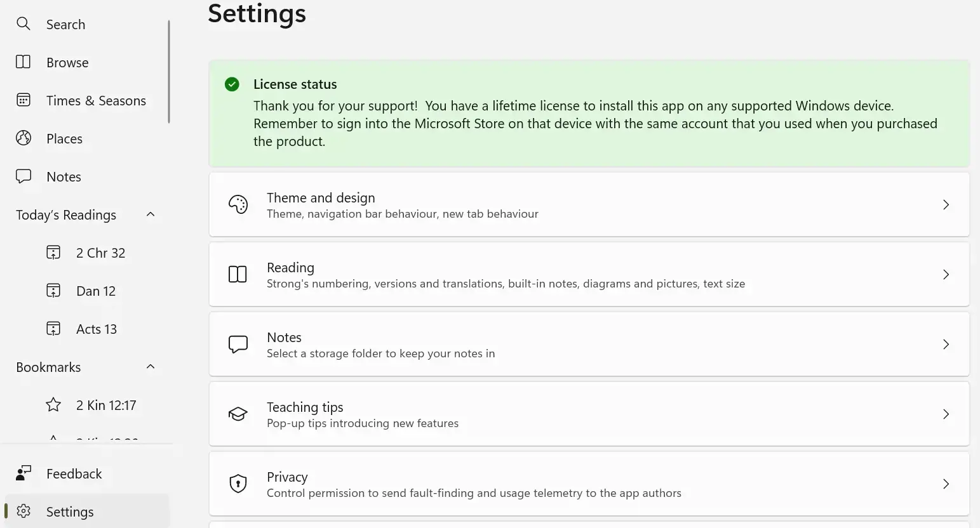Click the Browse book icon
The height and width of the screenshot is (528, 980).
pyautogui.click(x=23, y=62)
